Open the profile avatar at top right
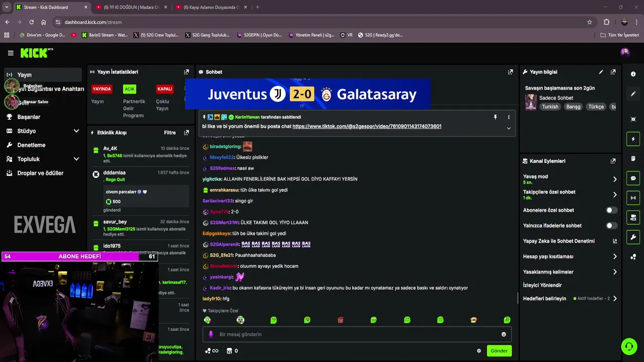 625,52
